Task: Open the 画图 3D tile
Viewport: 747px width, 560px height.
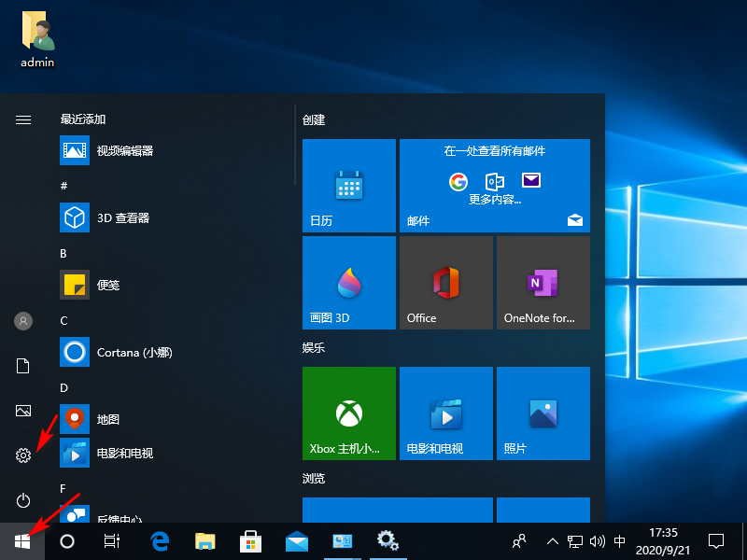Action: 349,283
